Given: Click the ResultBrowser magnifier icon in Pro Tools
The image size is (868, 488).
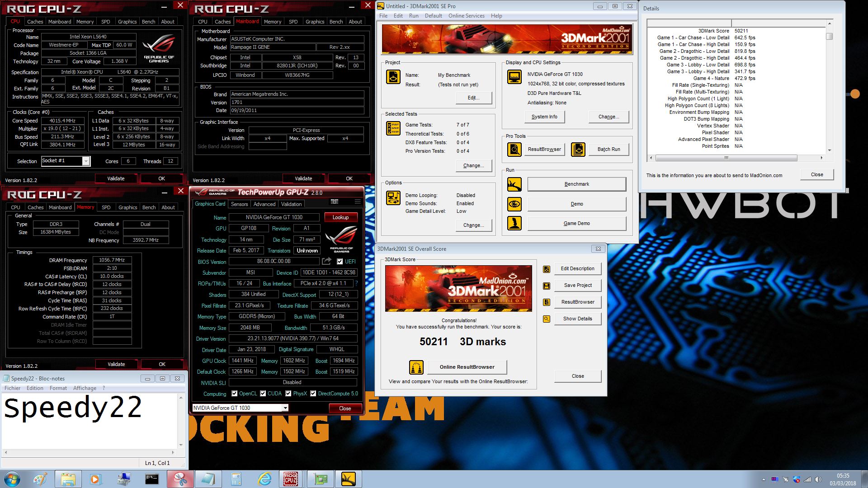Looking at the screenshot, I should (514, 149).
